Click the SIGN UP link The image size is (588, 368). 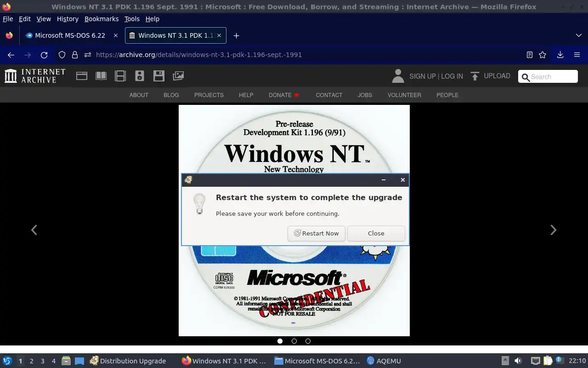click(422, 76)
